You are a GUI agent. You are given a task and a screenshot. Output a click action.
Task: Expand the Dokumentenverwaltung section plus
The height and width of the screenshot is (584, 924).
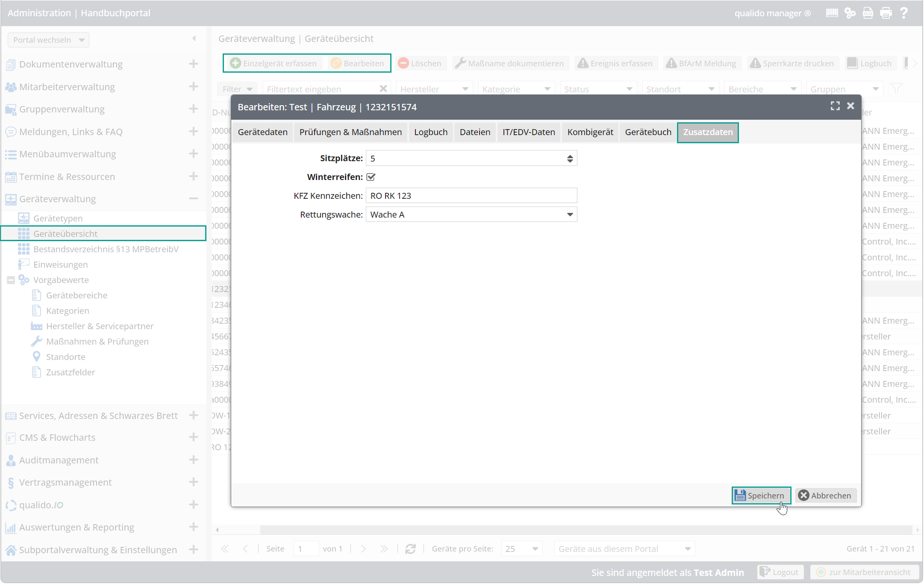coord(194,64)
